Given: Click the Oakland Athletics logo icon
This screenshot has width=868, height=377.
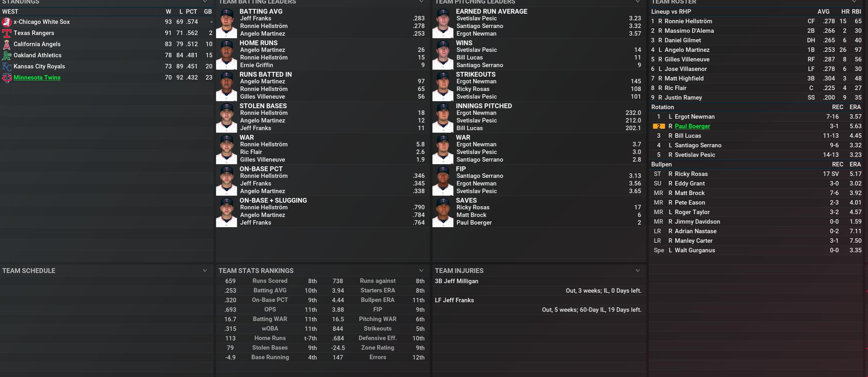Looking at the screenshot, I should 6,56.
